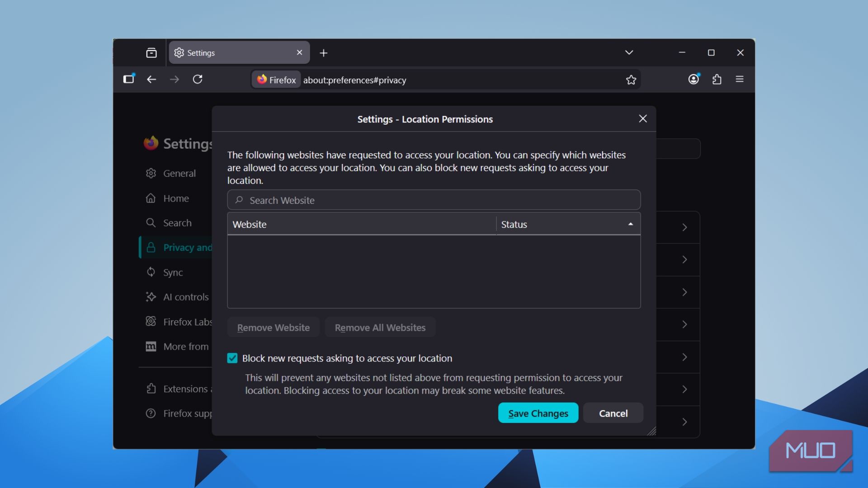868x488 pixels.
Task: Uncheck Block new requests asking location checkbox
Action: [x=232, y=358]
